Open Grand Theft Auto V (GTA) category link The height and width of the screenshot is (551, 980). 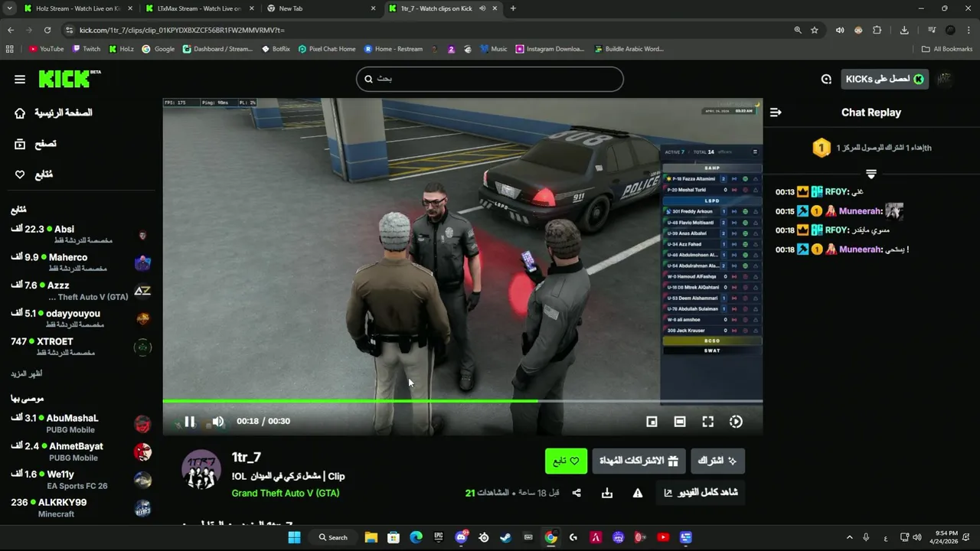pos(286,493)
